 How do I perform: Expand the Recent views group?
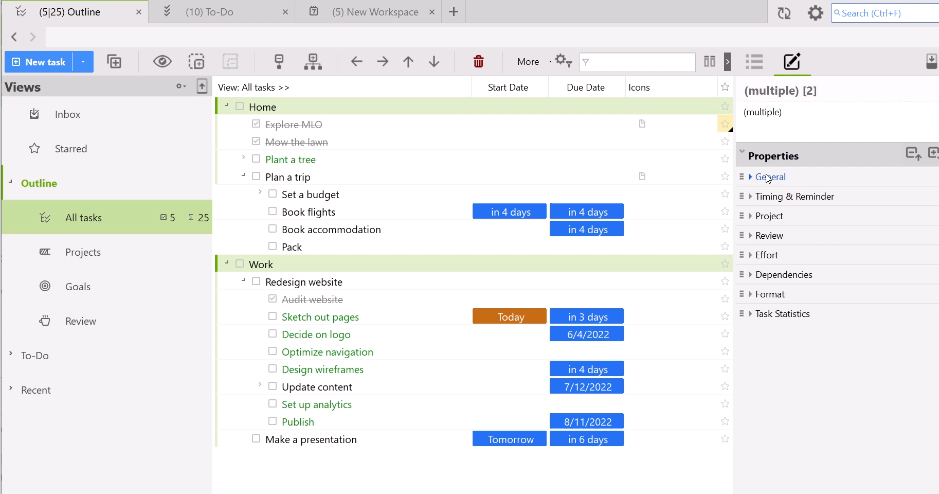(x=11, y=389)
